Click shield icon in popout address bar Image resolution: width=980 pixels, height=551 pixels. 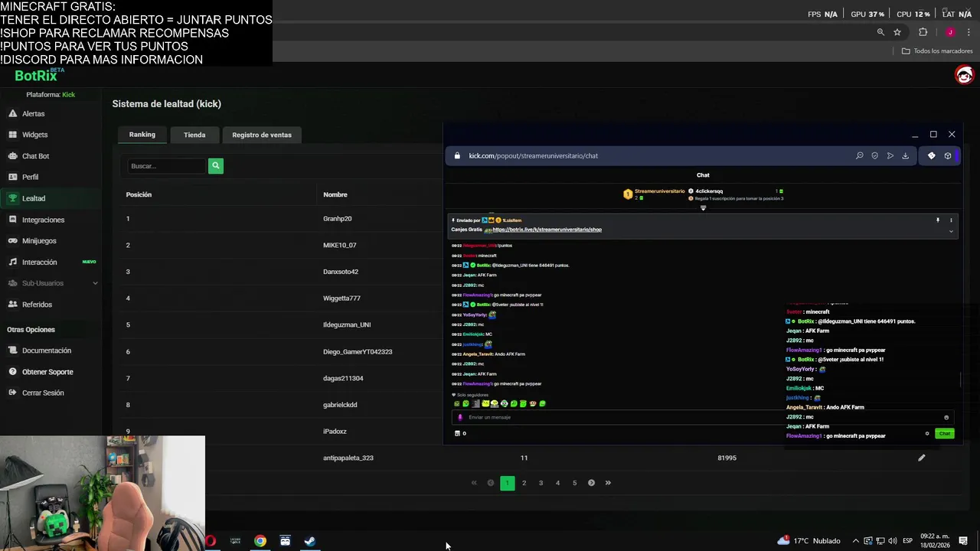tap(874, 156)
